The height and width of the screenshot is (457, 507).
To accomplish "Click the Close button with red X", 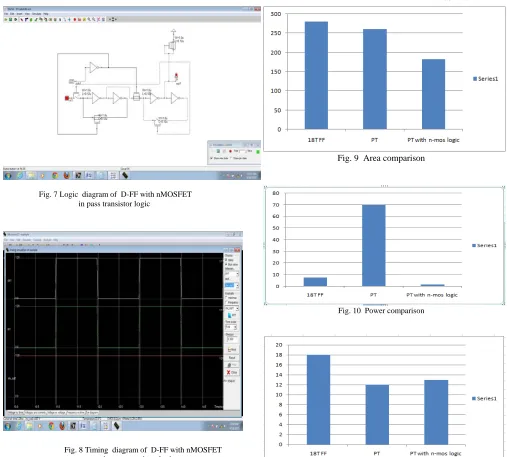I will tap(232, 372).
